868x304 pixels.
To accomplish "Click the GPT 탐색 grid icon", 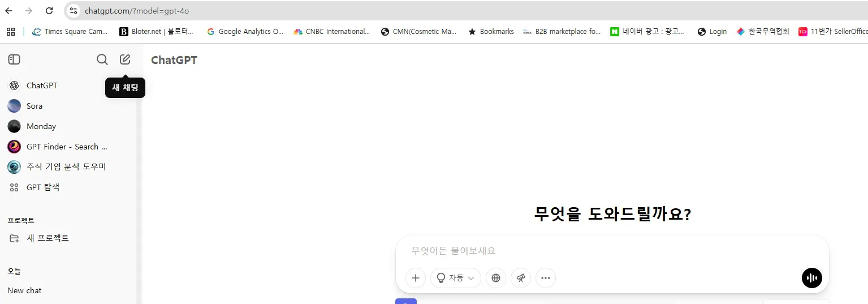I will (14, 187).
